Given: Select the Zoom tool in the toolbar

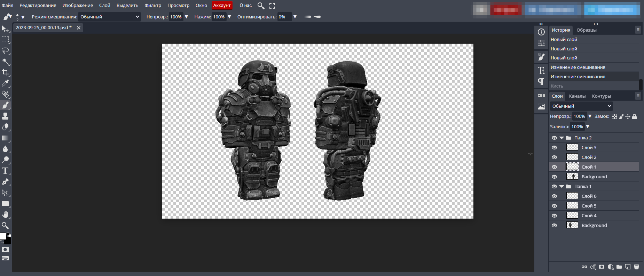Looking at the screenshot, I should [5, 225].
